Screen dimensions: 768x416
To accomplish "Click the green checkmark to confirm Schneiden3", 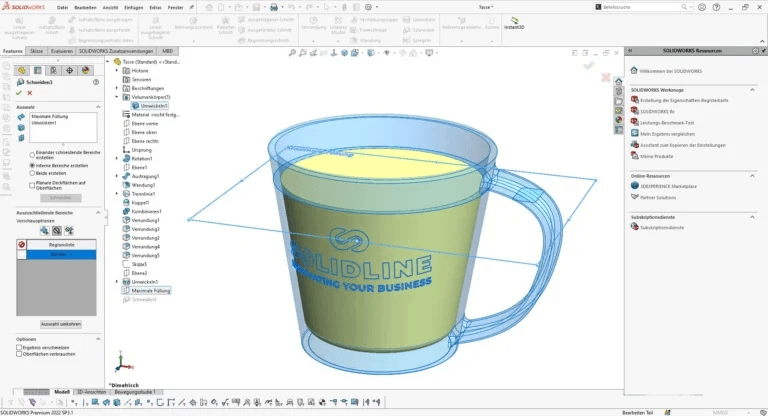I will pos(17,92).
